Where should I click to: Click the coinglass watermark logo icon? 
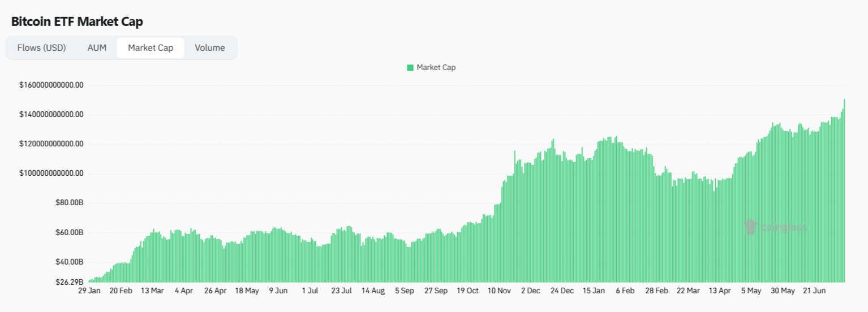pyautogui.click(x=750, y=227)
